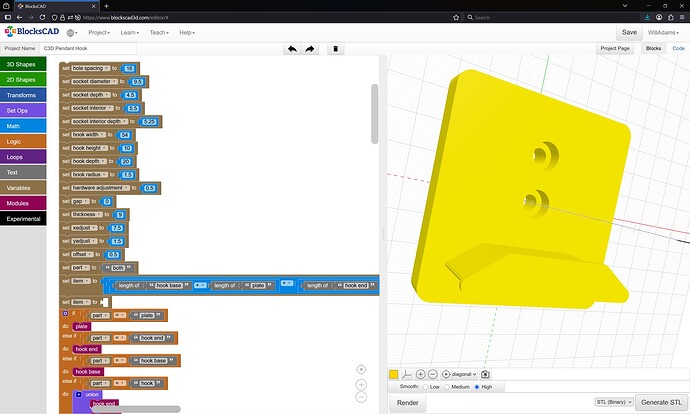This screenshot has width=690, height=414.
Task: Switch to the Code tab
Action: click(x=678, y=48)
